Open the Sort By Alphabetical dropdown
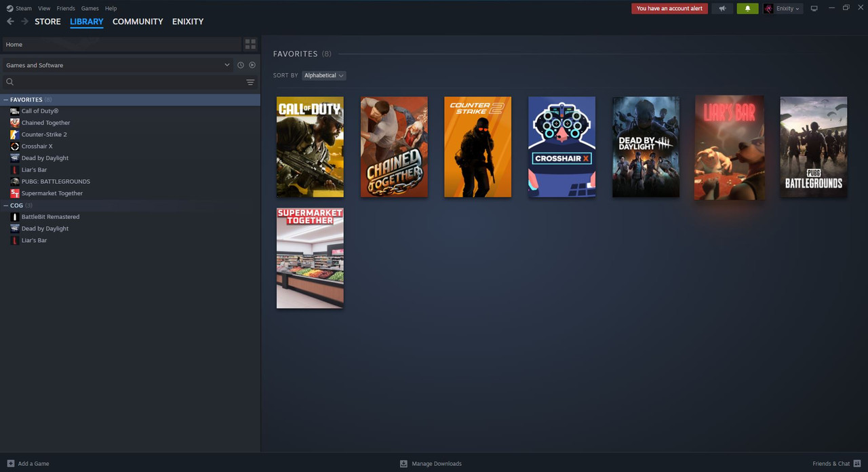Viewport: 868px width, 472px height. click(324, 75)
